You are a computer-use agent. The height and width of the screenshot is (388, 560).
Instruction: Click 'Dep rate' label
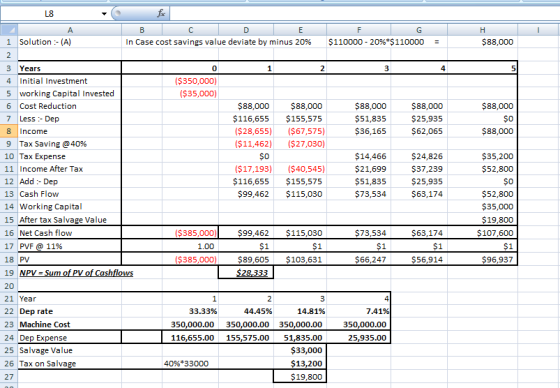tap(36, 311)
